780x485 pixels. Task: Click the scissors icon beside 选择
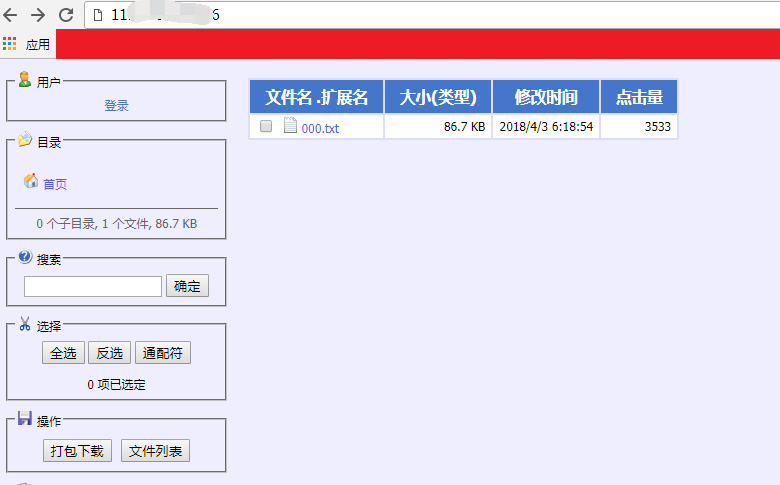pyautogui.click(x=25, y=324)
